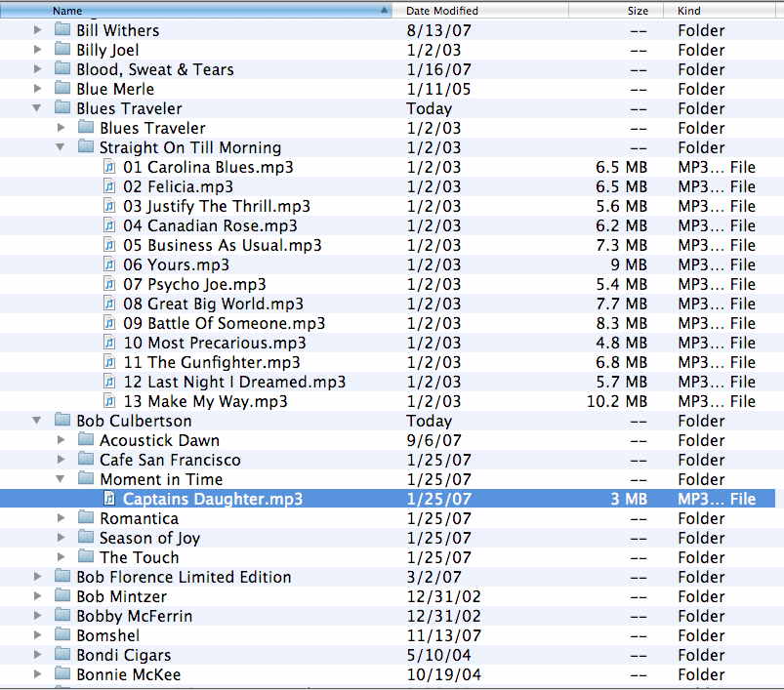This screenshot has width=784, height=690.
Task: Select the 01 Carolina Blues.mp3 file icon
Action: [x=109, y=167]
